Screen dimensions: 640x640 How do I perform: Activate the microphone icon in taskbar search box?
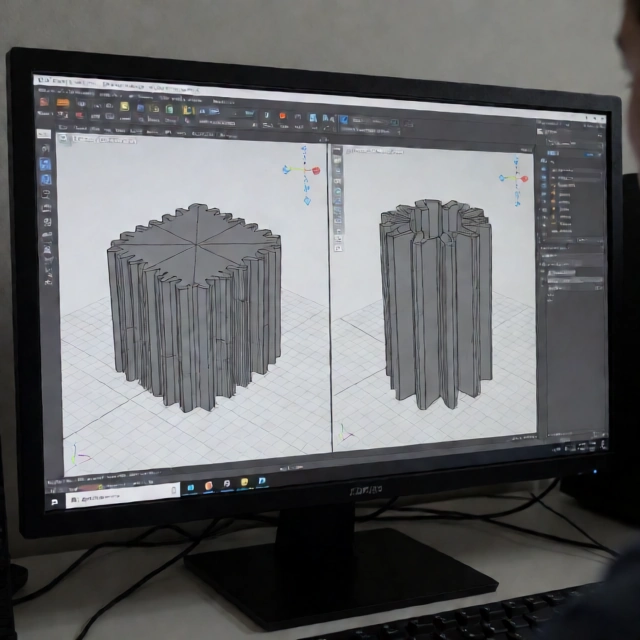tap(173, 491)
